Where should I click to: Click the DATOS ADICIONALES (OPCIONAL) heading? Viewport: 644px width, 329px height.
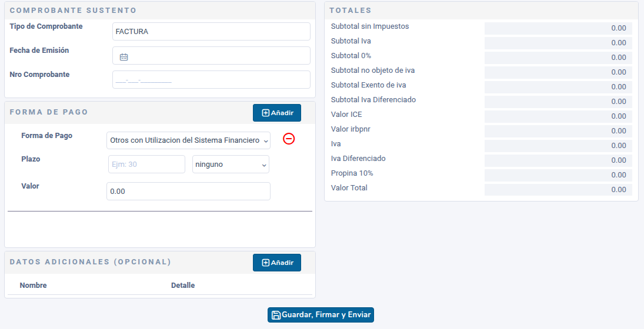(91, 261)
